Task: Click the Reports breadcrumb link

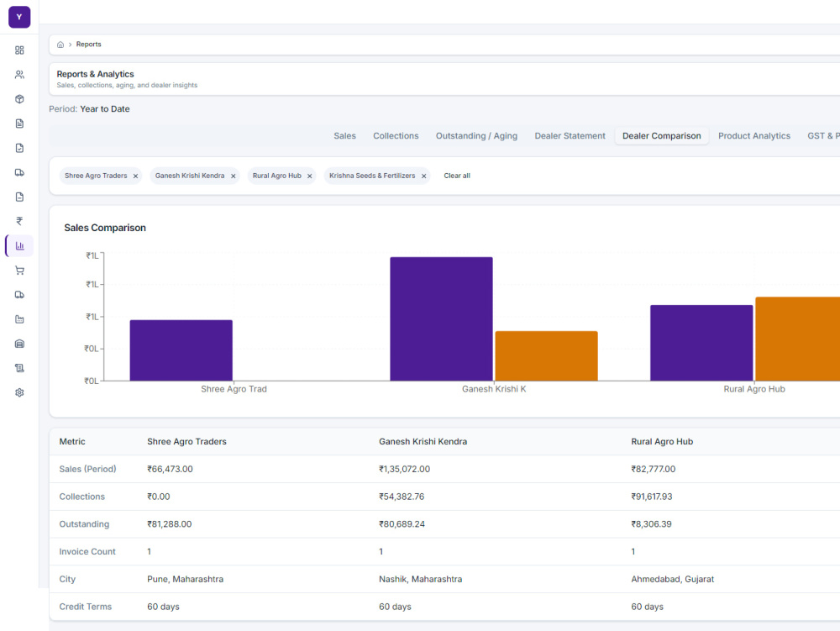Action: coord(88,45)
